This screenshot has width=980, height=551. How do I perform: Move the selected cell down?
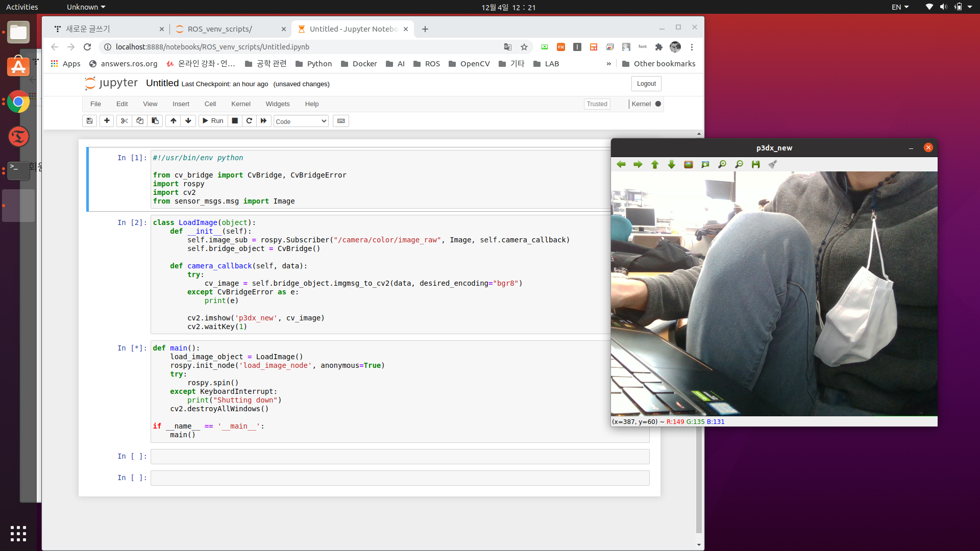[x=188, y=121]
